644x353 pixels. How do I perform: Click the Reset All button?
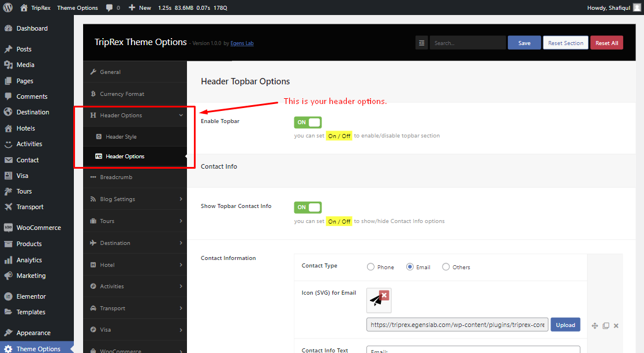click(606, 43)
